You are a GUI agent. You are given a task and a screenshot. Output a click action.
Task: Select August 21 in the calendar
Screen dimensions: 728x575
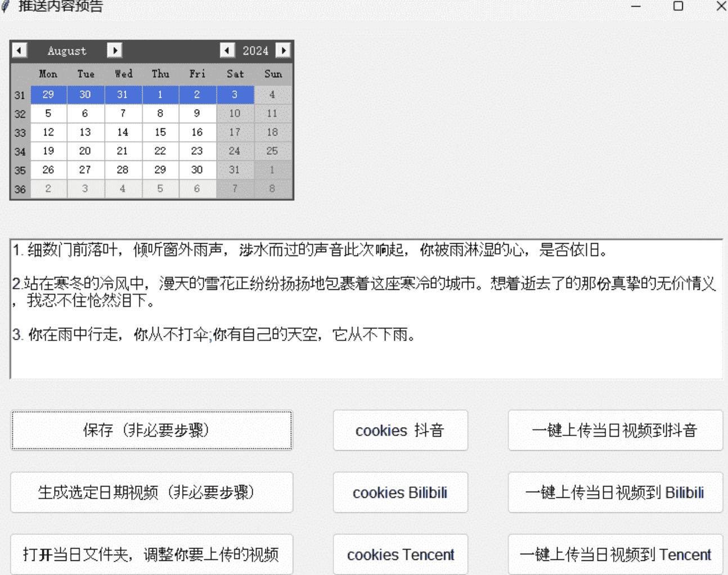123,151
